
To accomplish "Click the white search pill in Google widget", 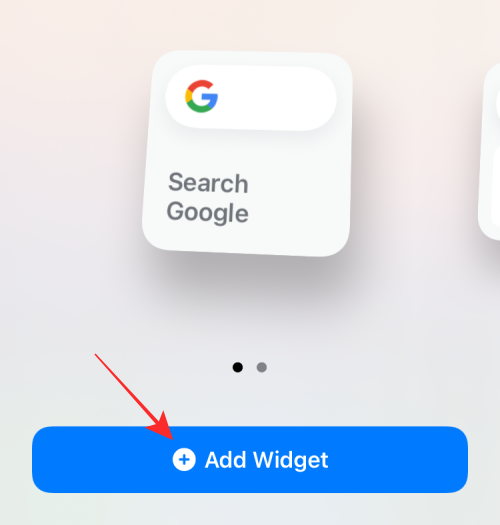I will coord(251,98).
